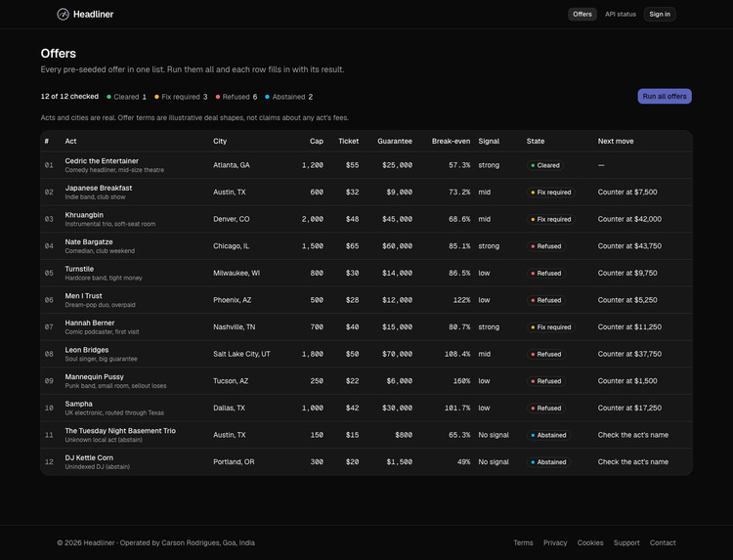Click the Next move column header

tap(615, 141)
